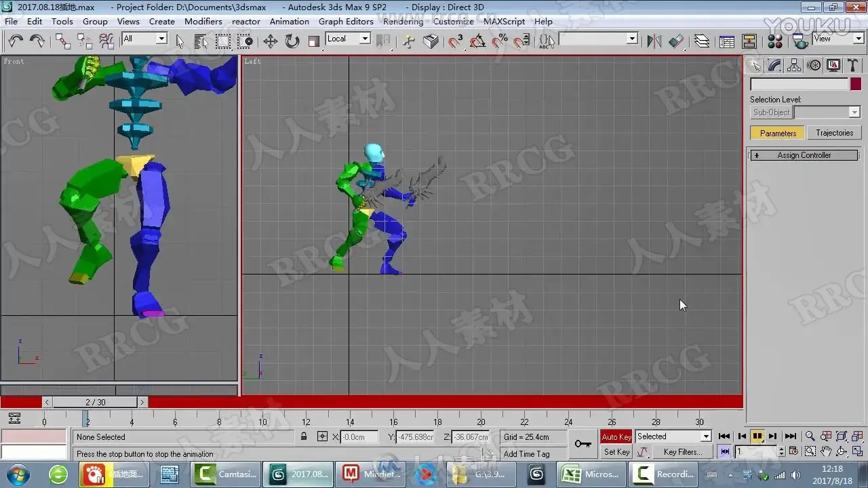Toggle the 3D Snaps magnet

[456, 41]
